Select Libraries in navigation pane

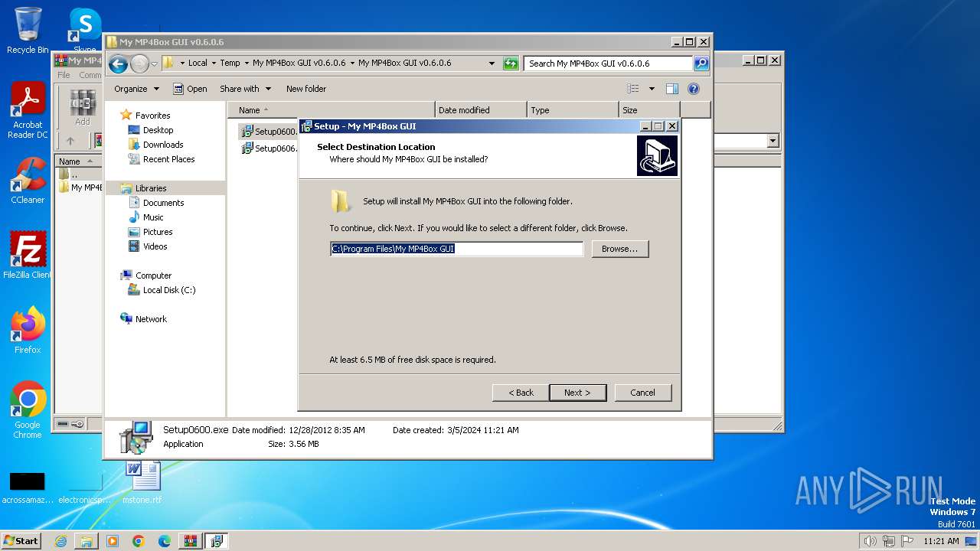click(x=151, y=188)
